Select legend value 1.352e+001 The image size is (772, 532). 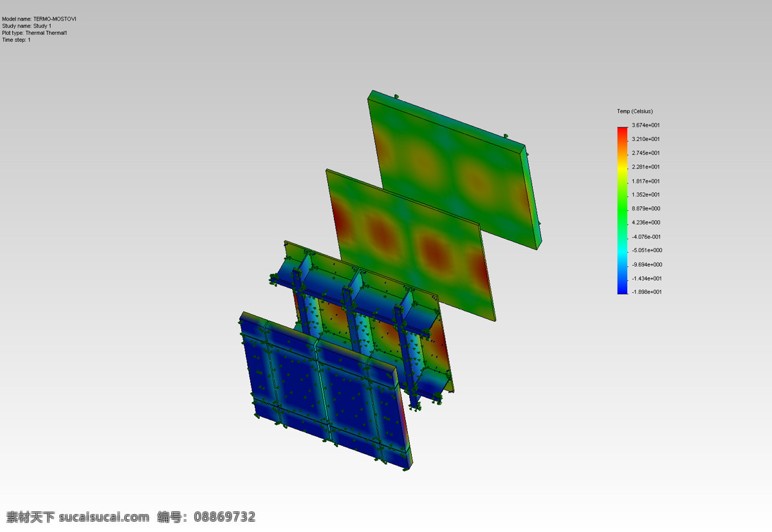click(x=646, y=195)
